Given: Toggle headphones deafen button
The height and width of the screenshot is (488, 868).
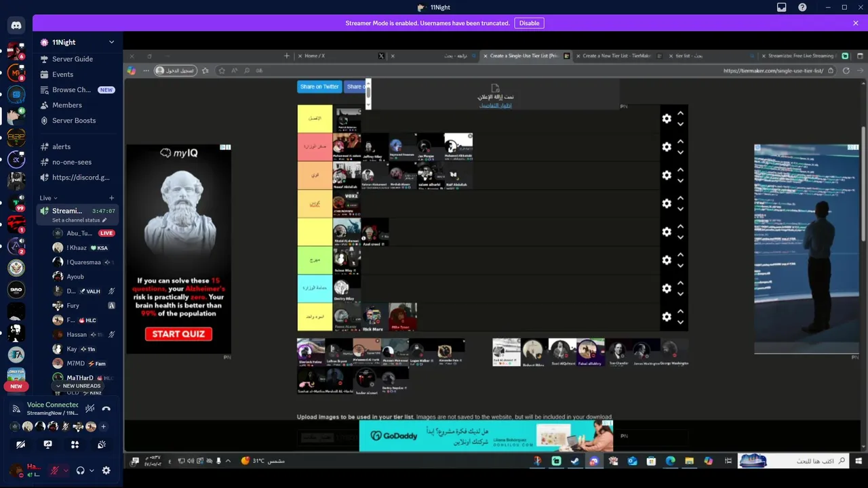Looking at the screenshot, I should [80, 470].
